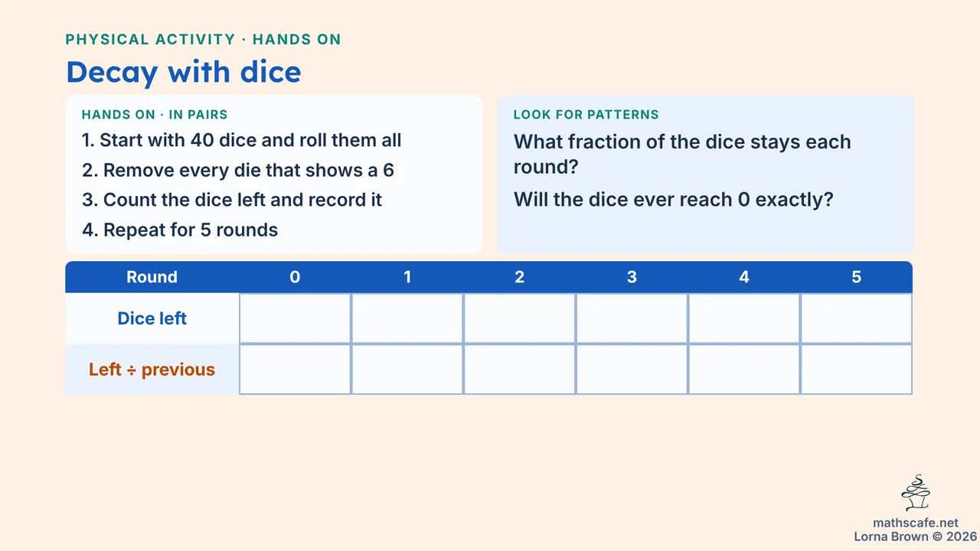Select the Dice left cell for round 1
Screen dimensions: 980x551
407,318
